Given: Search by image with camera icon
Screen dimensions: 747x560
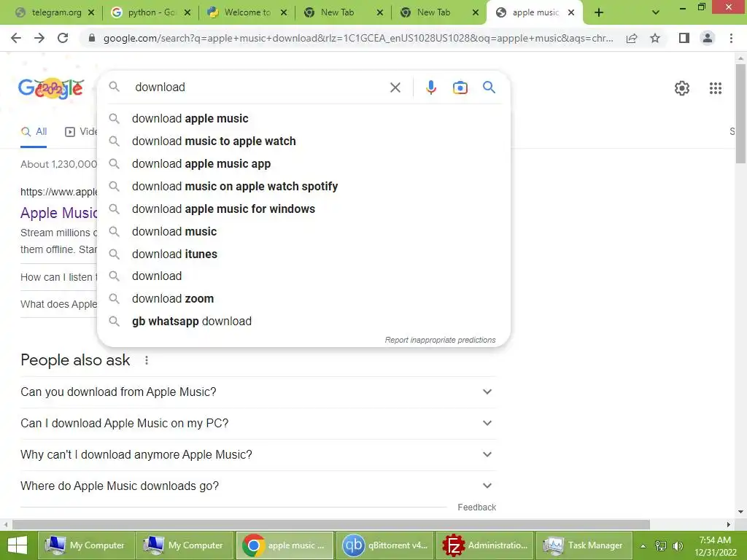Looking at the screenshot, I should tap(460, 87).
